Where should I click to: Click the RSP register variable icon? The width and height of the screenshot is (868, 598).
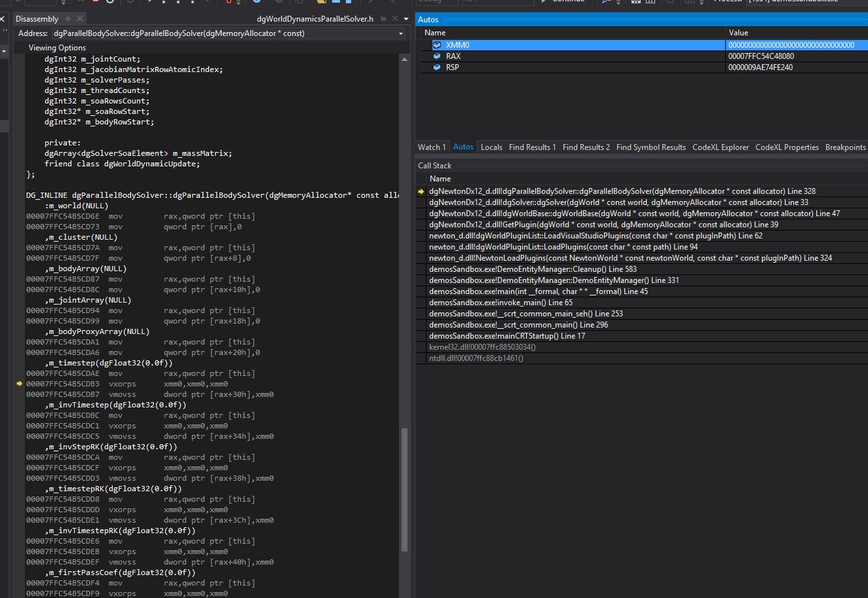(x=437, y=67)
